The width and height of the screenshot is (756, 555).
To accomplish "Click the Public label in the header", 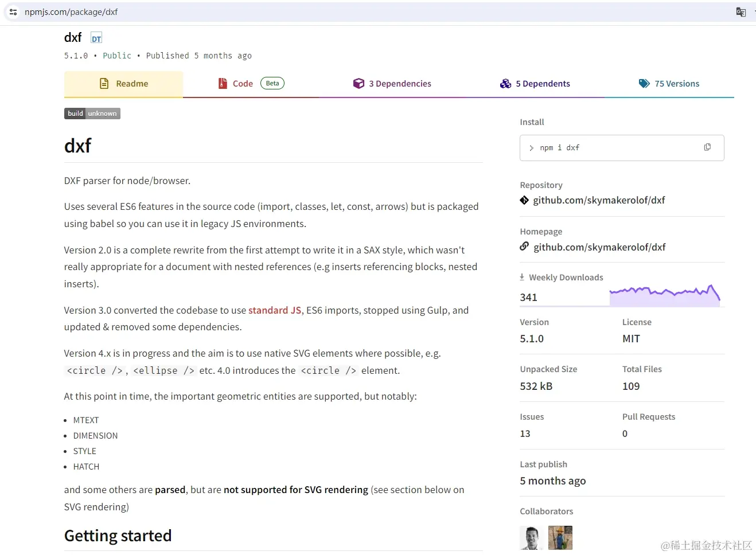I will tap(117, 56).
